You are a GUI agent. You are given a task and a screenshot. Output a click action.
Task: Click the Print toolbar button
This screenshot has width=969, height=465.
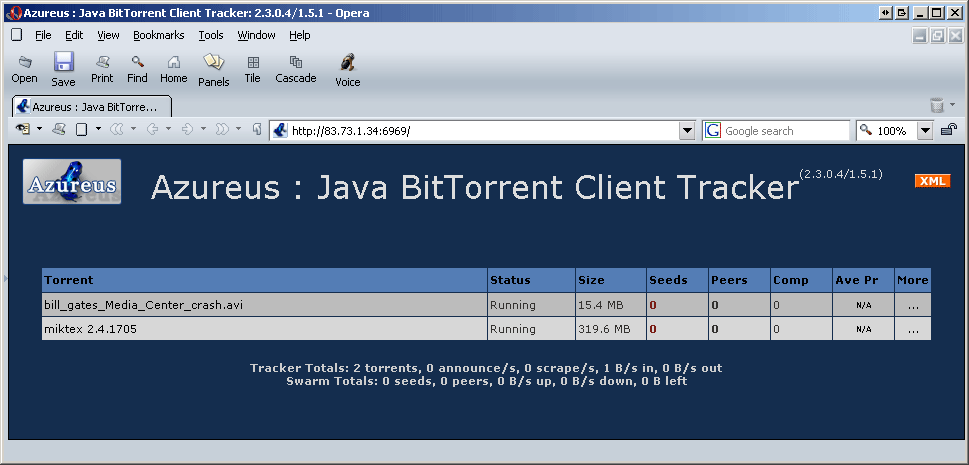pos(102,69)
